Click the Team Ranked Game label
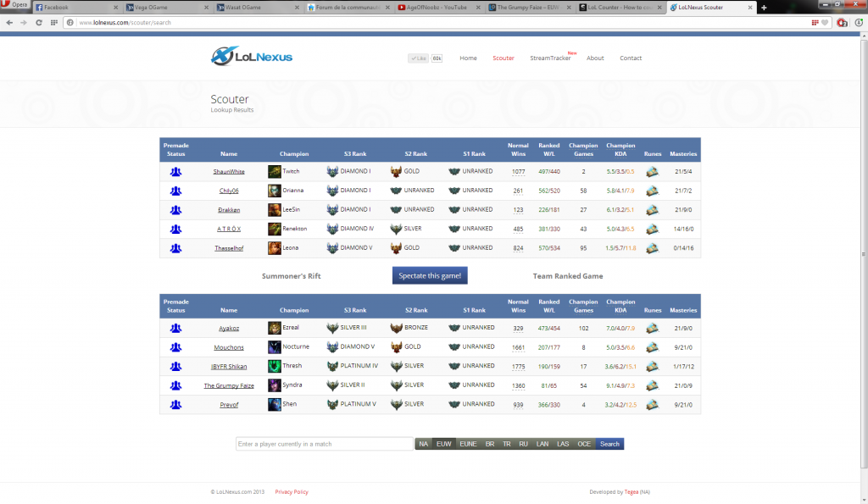The height and width of the screenshot is (504, 868). point(568,276)
